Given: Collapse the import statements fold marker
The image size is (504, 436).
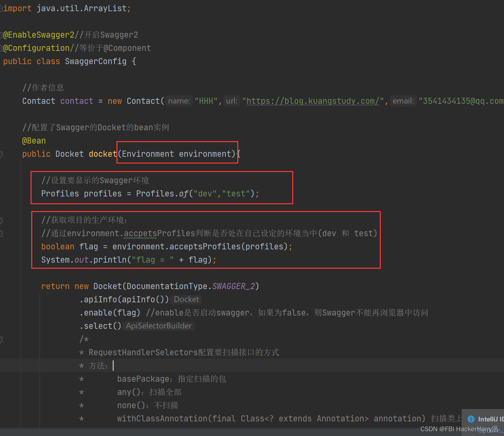Looking at the screenshot, I should (x=1, y=8).
